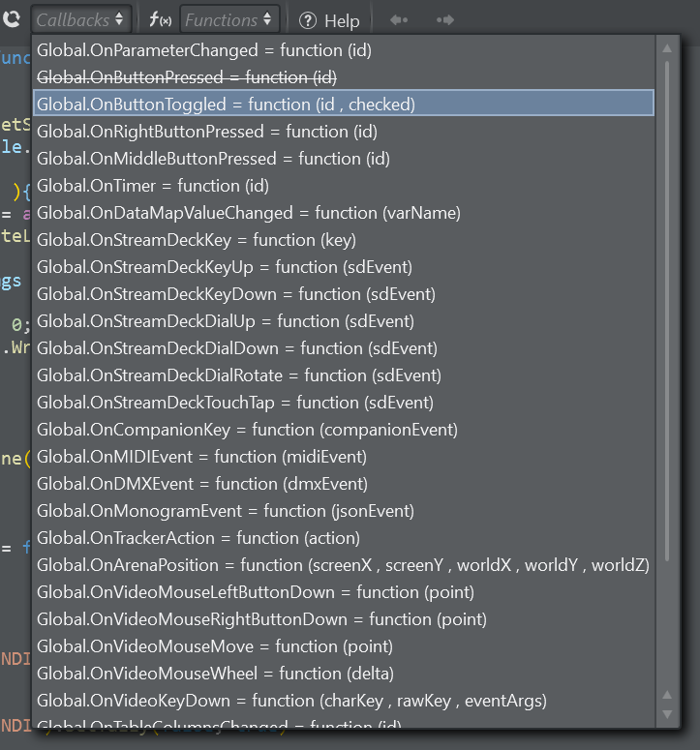
Task: Choose the Global.OnButtonToggled entry
Action: [226, 104]
